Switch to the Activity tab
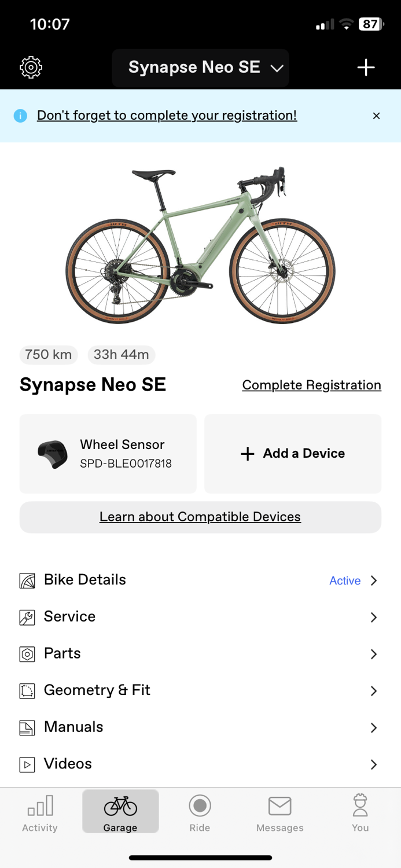401x868 pixels. pos(39,812)
